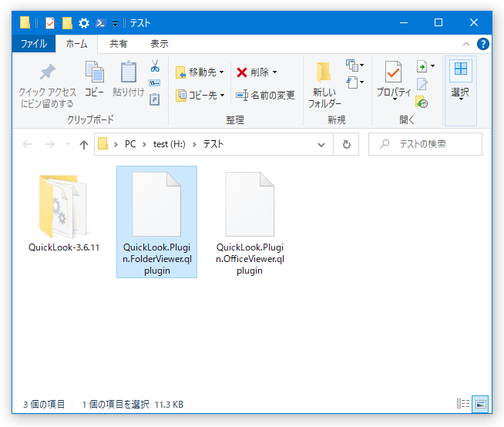Screen dimensions: 504x427
Task: Switch to the 共有 tab
Action: (118, 44)
